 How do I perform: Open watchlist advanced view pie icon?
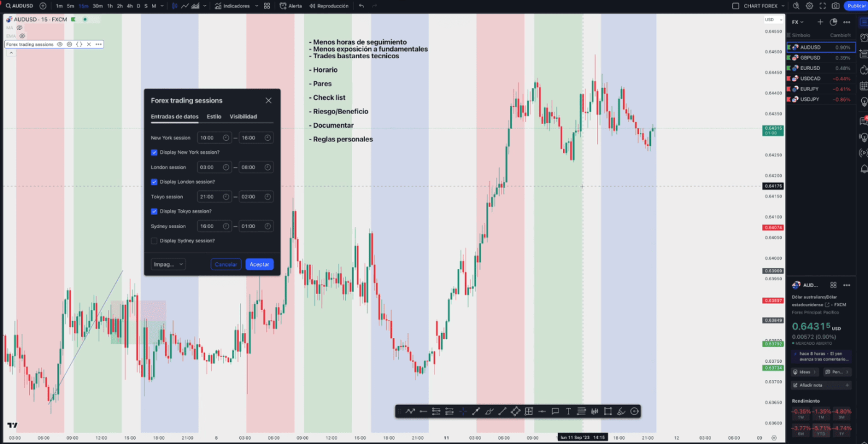click(x=833, y=22)
